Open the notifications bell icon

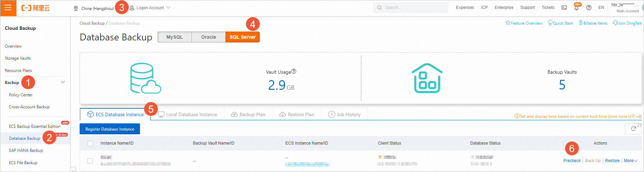click(x=576, y=8)
